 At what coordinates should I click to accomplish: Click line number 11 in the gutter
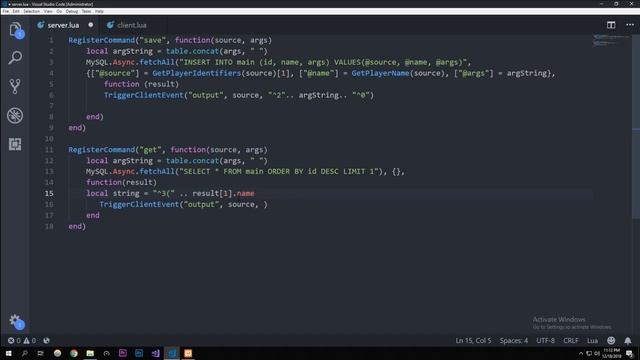coord(49,150)
